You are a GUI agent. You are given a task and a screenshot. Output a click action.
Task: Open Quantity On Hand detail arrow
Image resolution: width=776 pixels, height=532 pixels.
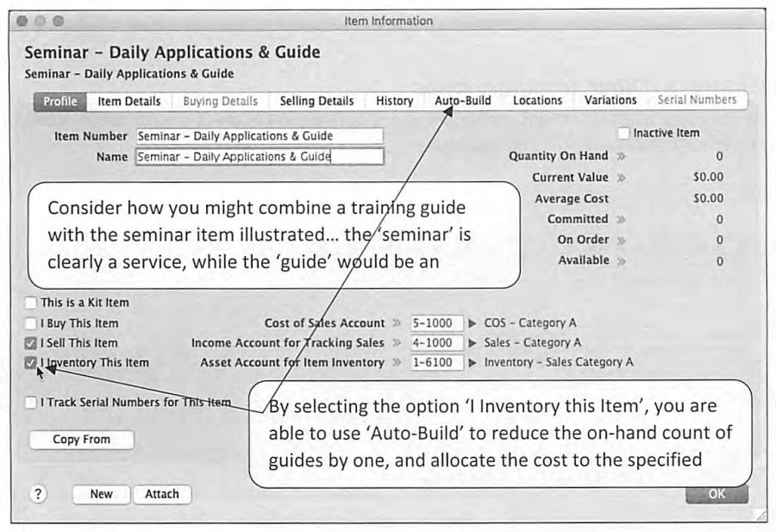tap(621, 156)
